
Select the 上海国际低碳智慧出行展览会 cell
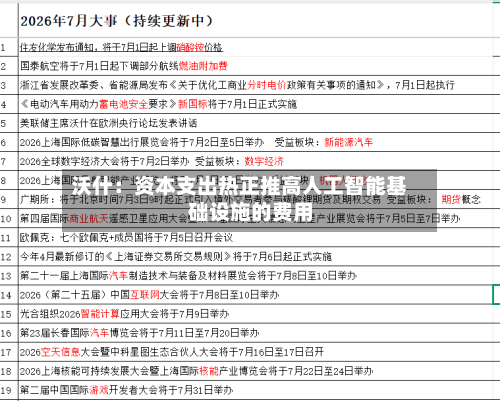pos(256,142)
